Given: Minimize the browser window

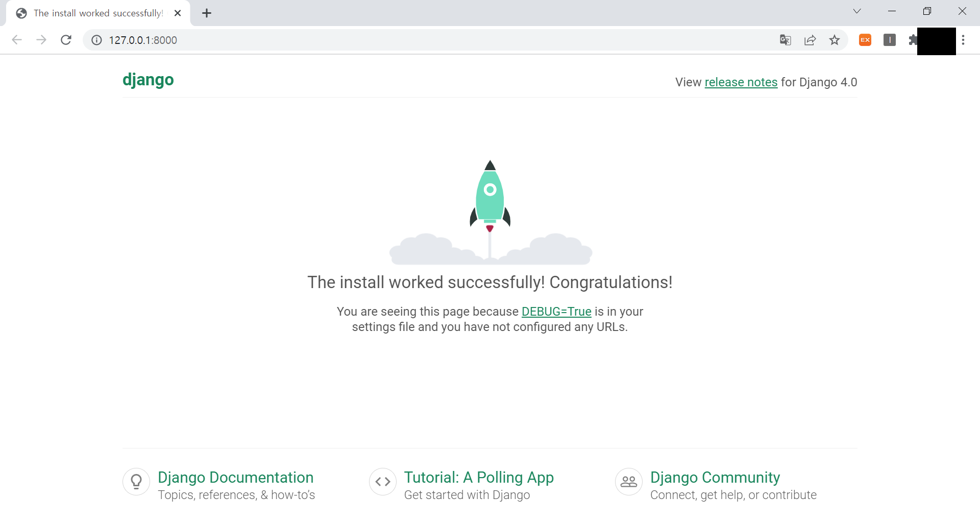Looking at the screenshot, I should coord(892,11).
